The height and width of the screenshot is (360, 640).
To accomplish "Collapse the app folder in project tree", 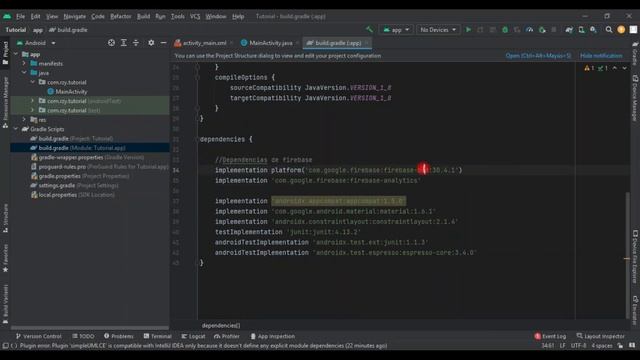I will (16, 54).
